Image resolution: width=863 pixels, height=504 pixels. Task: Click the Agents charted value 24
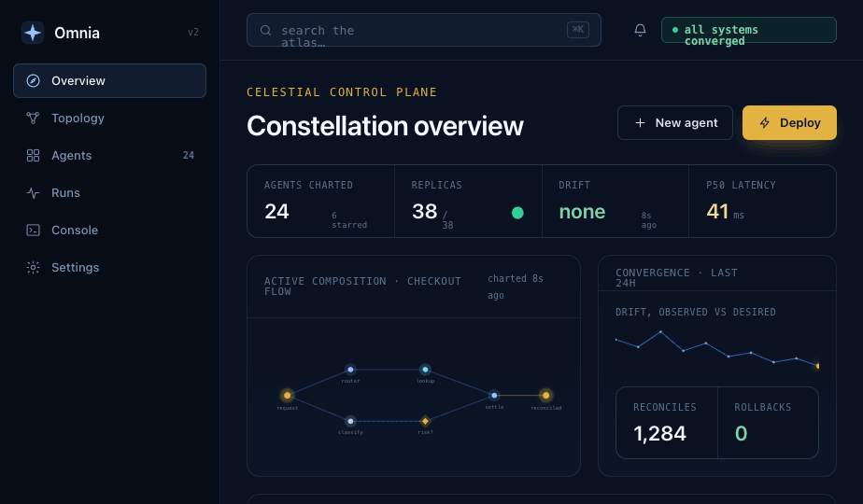pos(276,212)
